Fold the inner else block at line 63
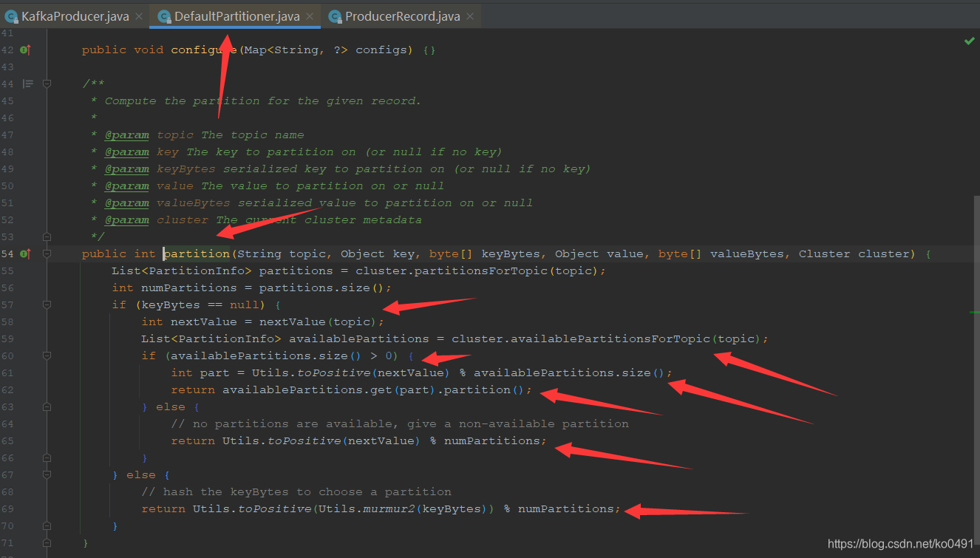Image resolution: width=980 pixels, height=558 pixels. pyautogui.click(x=47, y=407)
